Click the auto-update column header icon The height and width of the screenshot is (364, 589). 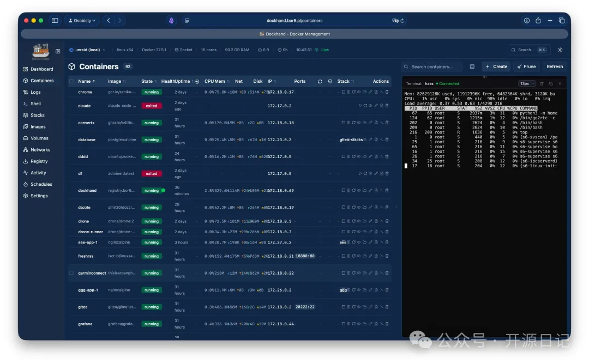pyautogui.click(x=320, y=81)
